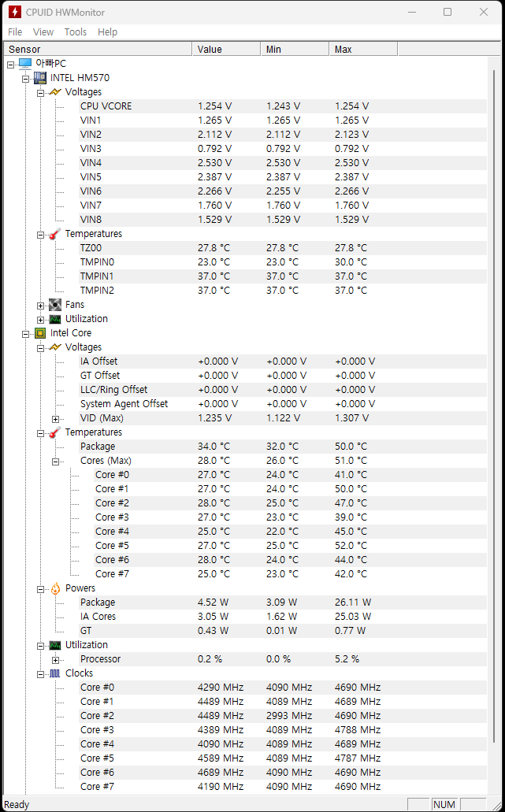Expand the HM570 Utilization group

[x=40, y=320]
